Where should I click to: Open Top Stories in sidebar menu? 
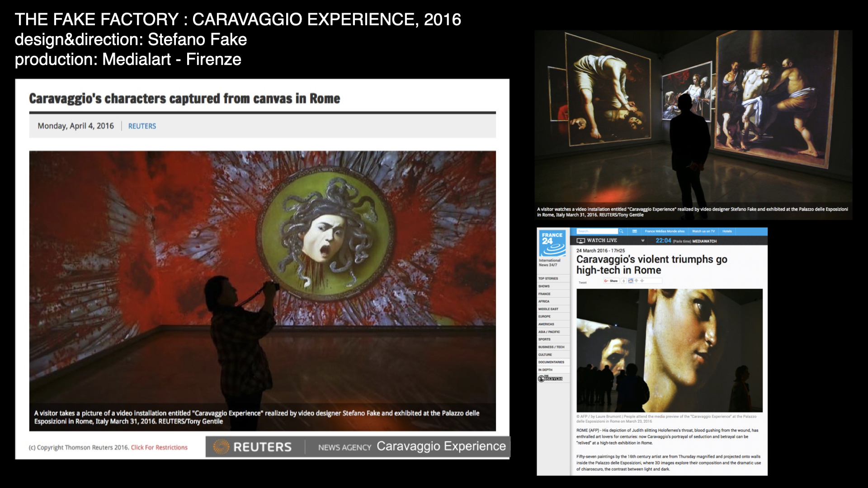click(x=548, y=278)
